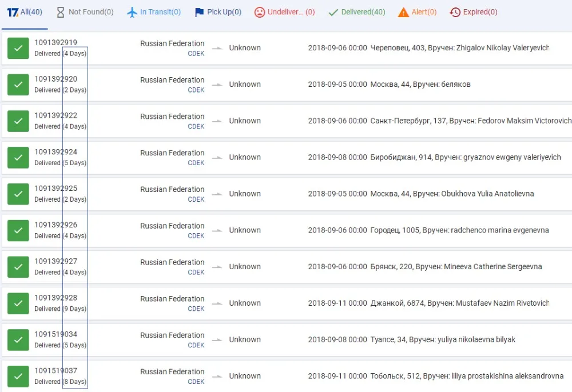
Task: Open CDEK carrier link for 1091392928
Action: [x=196, y=309]
